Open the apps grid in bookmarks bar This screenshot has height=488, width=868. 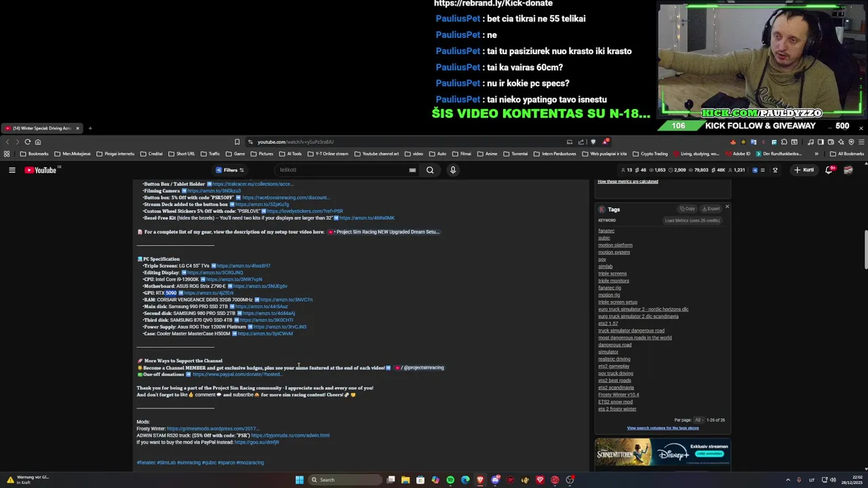pos(7,154)
